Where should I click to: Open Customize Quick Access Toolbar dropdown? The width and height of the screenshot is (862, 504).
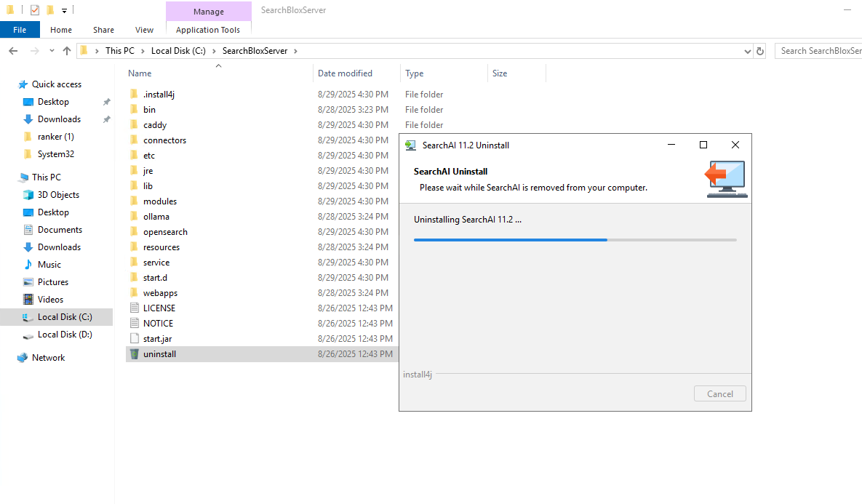click(x=64, y=10)
